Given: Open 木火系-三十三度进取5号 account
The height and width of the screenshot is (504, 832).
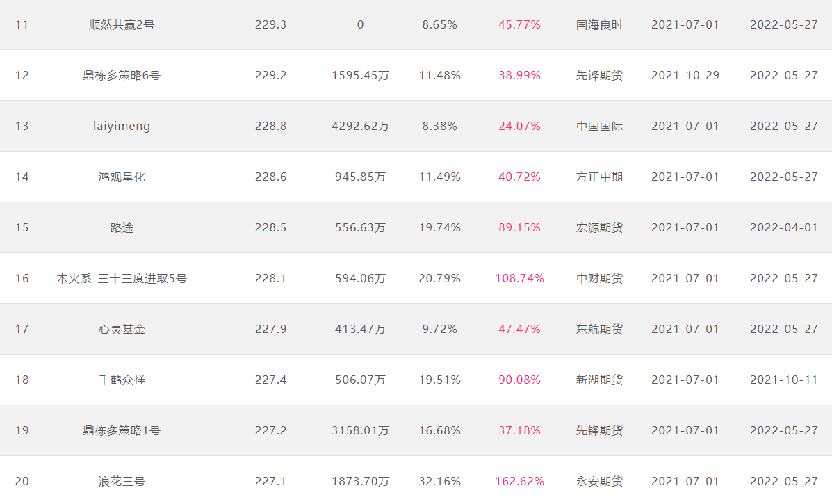Looking at the screenshot, I should tap(122, 279).
